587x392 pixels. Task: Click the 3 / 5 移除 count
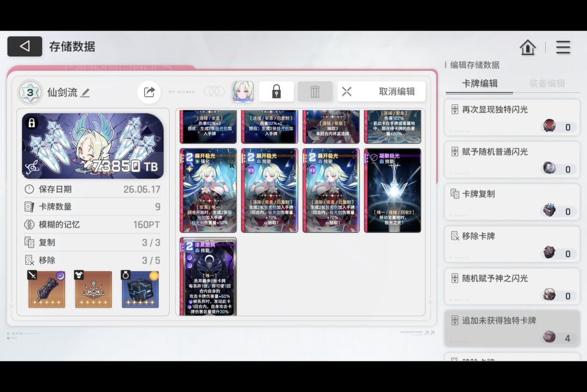coord(151,260)
